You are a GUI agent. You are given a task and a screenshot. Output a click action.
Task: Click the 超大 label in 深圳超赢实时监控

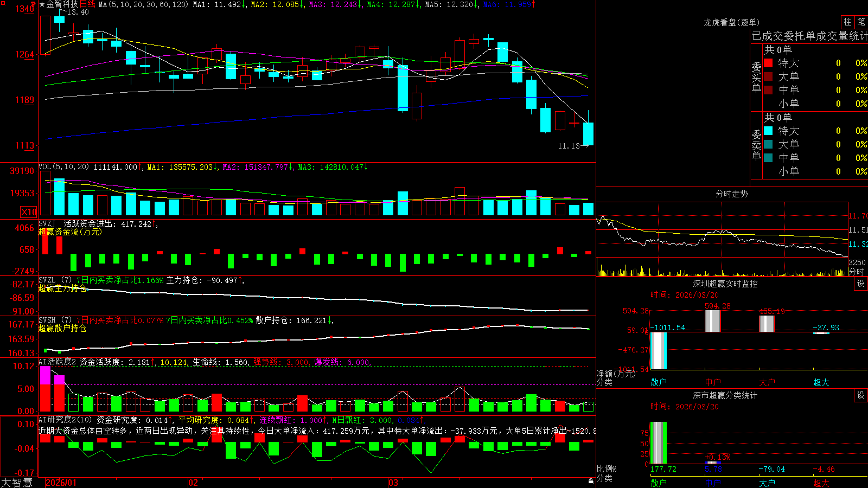(821, 382)
